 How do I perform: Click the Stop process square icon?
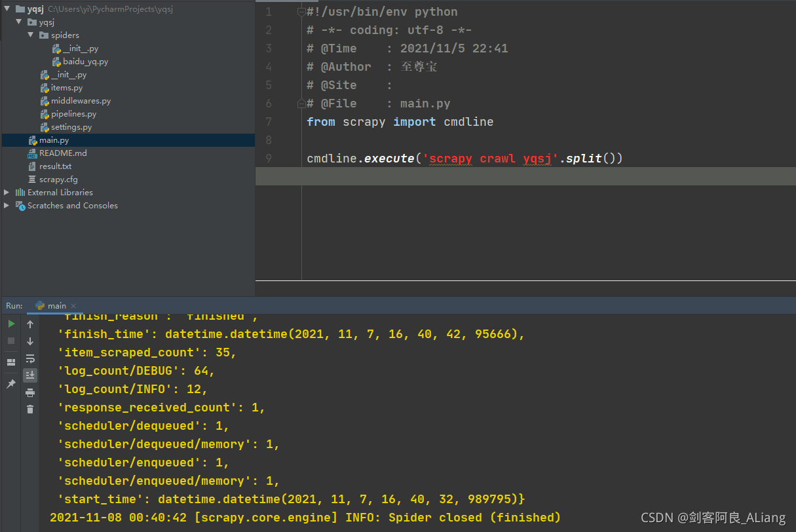click(11, 341)
